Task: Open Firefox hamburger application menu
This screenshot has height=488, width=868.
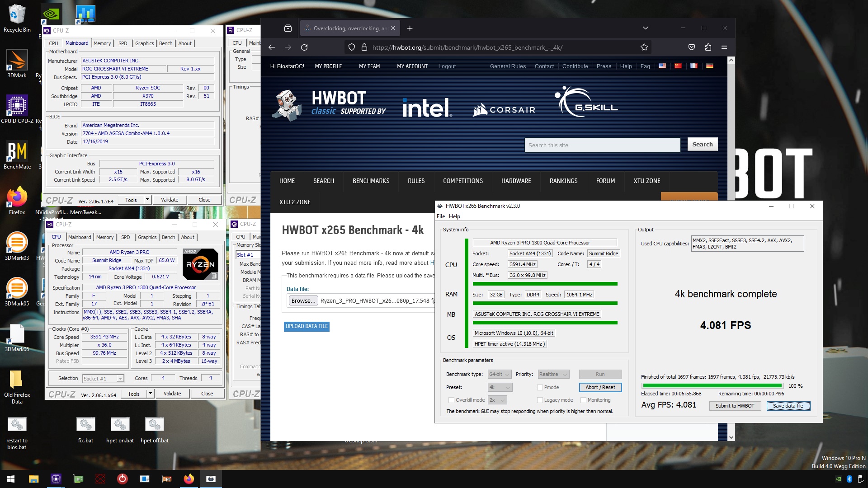Action: [x=724, y=47]
